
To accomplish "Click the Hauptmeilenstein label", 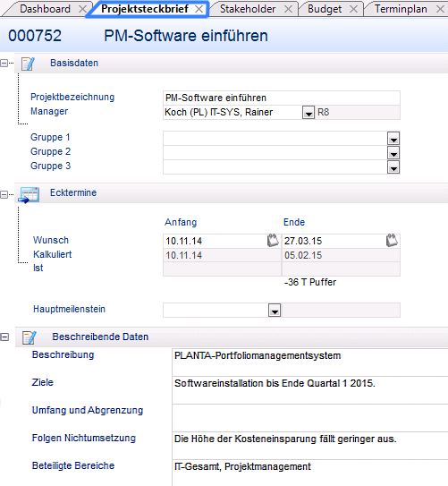I will point(70,309).
